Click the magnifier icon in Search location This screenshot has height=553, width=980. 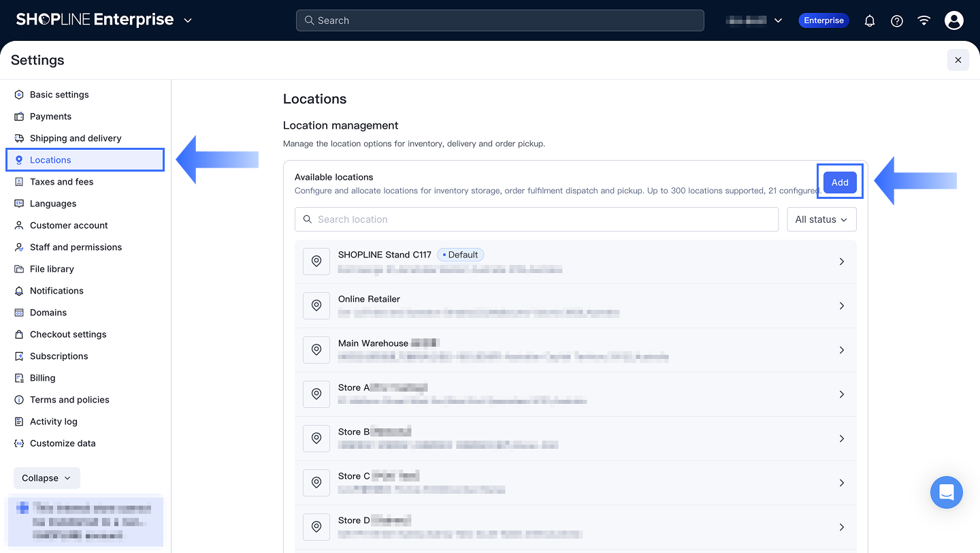tap(308, 219)
